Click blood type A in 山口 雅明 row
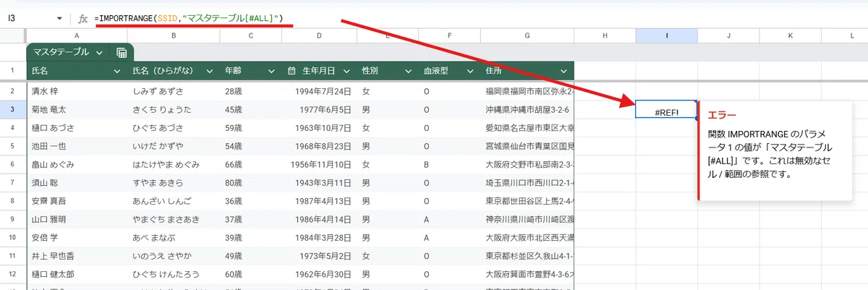 449,218
